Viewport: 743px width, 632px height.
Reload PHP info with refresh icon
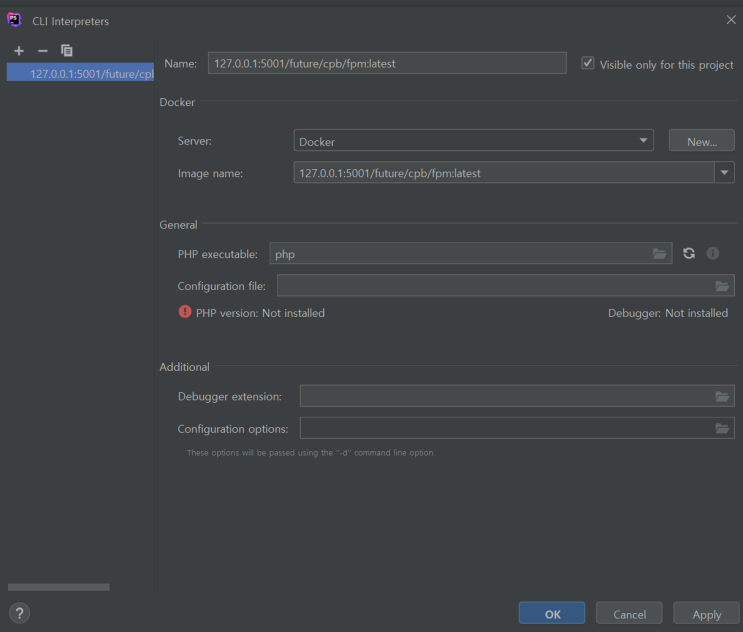tap(689, 254)
